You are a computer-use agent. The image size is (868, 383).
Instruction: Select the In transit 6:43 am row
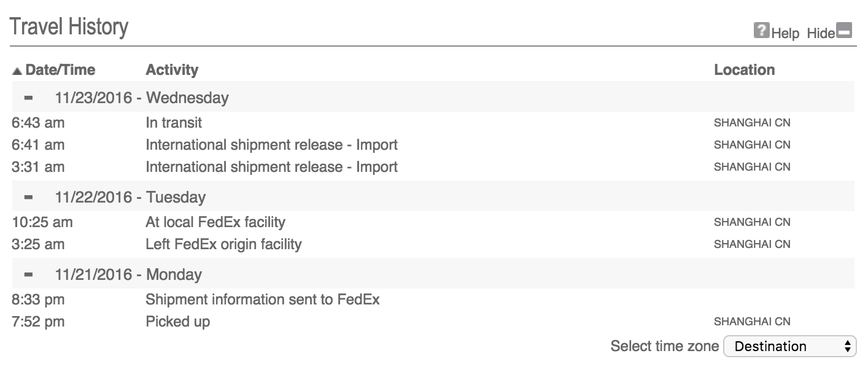(x=432, y=123)
